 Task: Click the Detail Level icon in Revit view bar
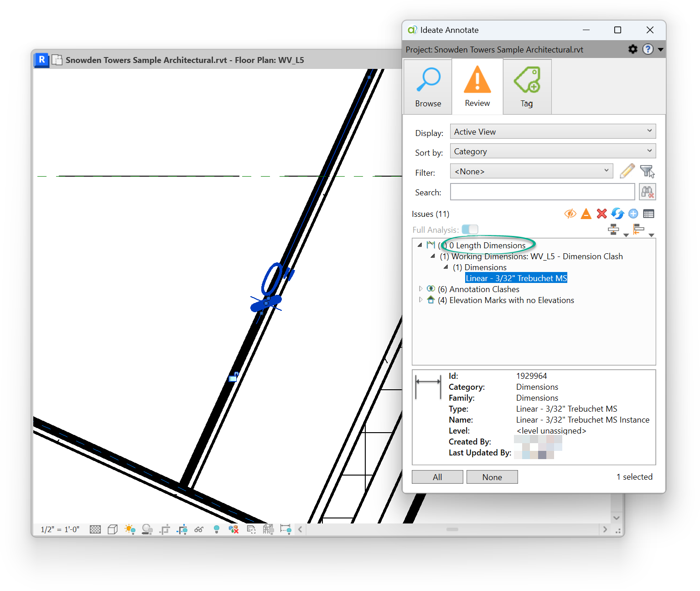95,529
